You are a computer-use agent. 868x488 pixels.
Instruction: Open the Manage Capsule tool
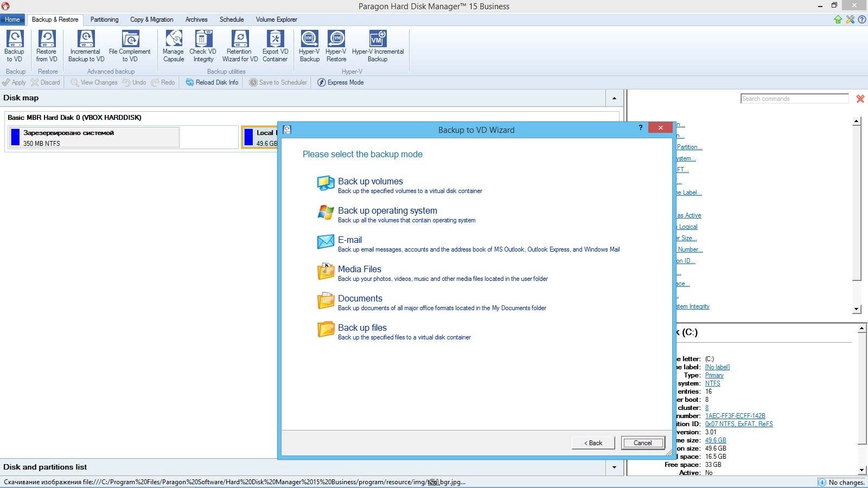point(174,47)
